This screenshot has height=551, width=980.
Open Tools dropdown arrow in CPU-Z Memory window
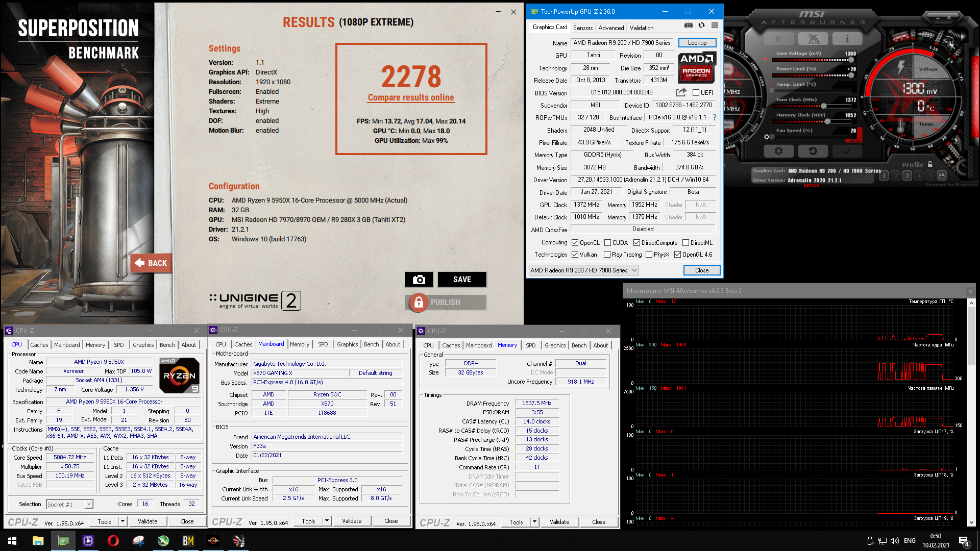535,522
